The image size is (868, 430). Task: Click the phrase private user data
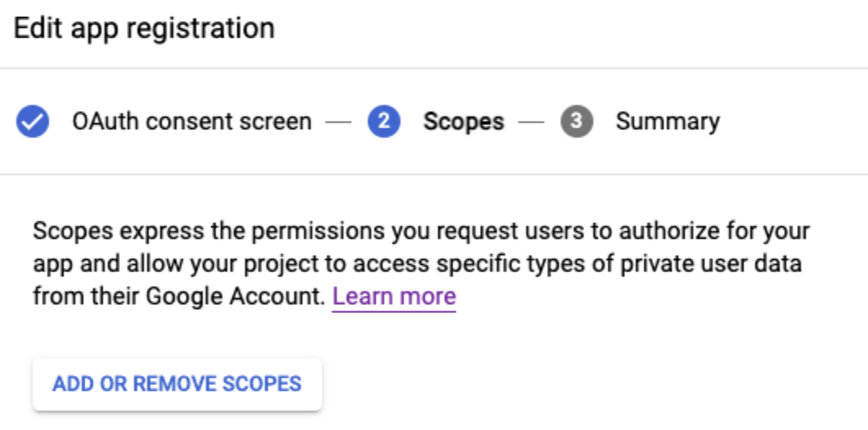[x=711, y=263]
